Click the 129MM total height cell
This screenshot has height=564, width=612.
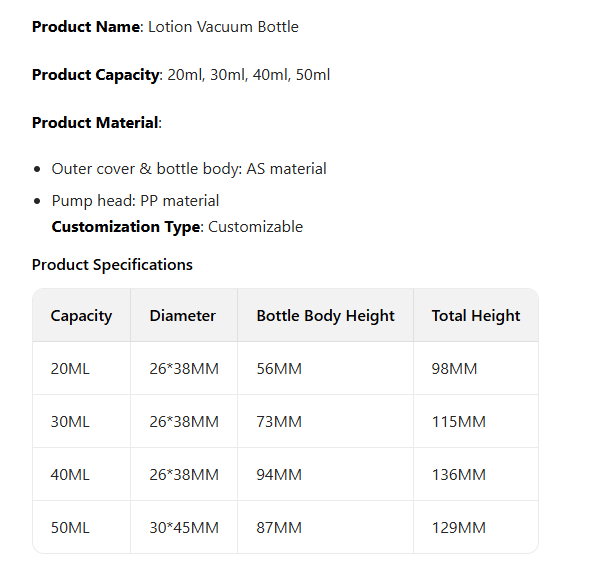coord(459,528)
